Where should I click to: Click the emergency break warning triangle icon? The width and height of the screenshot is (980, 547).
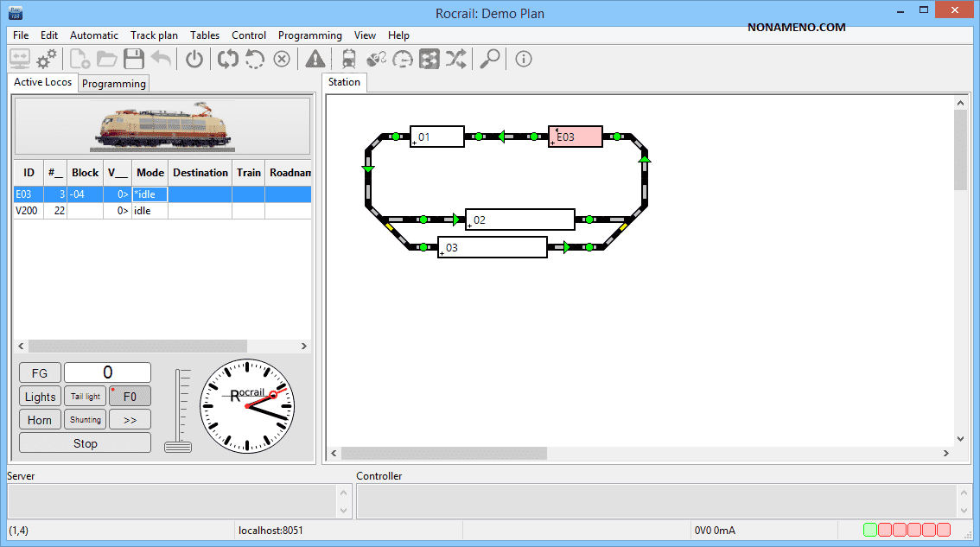point(315,59)
